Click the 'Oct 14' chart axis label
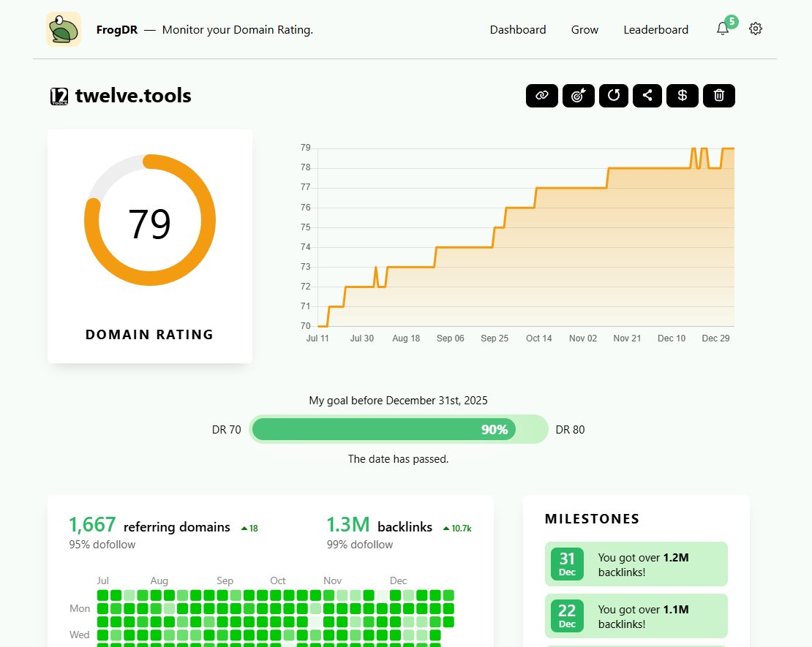Image resolution: width=812 pixels, height=647 pixels. tap(538, 338)
